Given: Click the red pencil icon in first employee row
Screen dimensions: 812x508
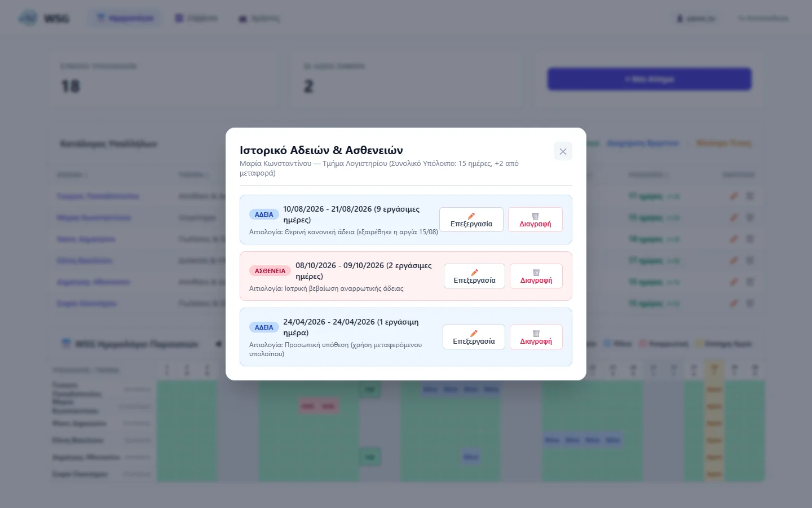Looking at the screenshot, I should (x=734, y=196).
